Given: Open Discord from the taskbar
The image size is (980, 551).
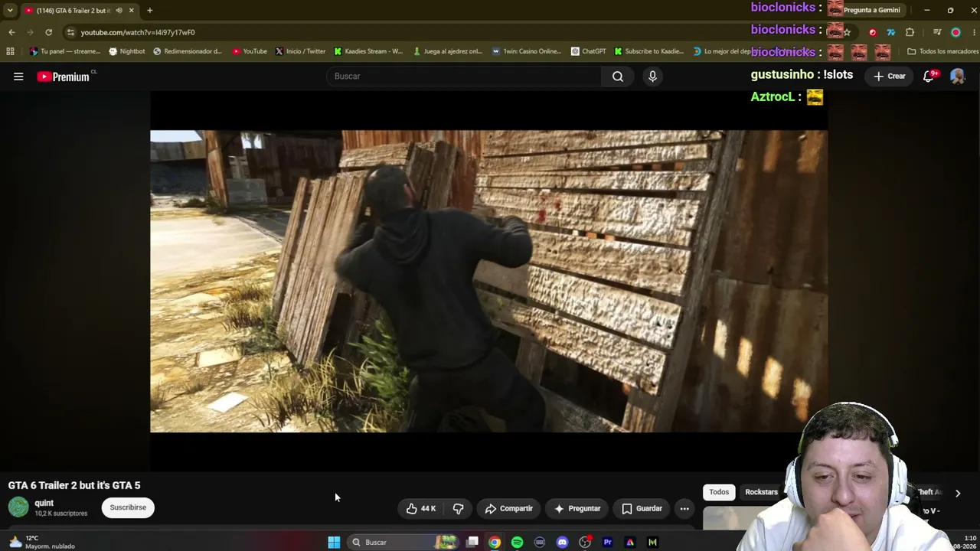Looking at the screenshot, I should (562, 542).
